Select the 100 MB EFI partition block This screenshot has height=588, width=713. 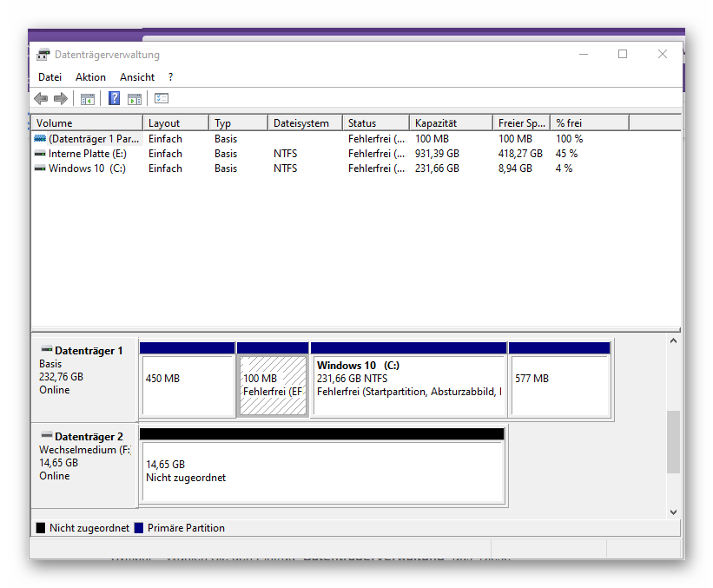[x=273, y=380]
